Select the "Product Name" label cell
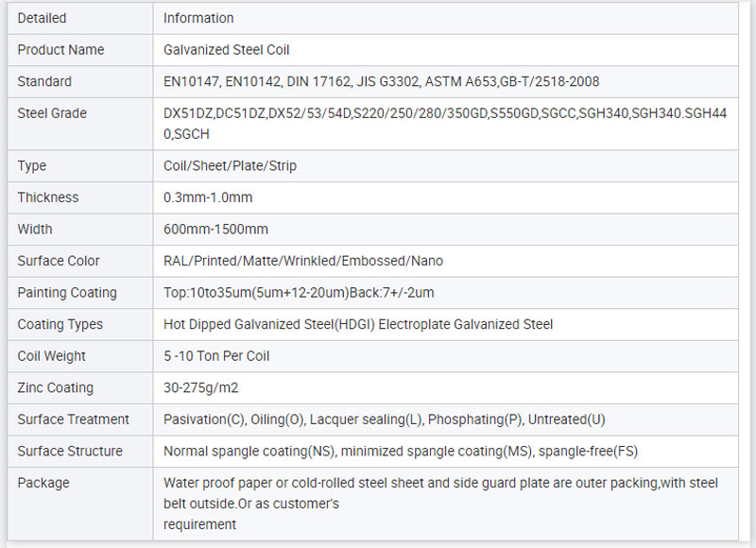The width and height of the screenshot is (756, 548). pos(60,50)
